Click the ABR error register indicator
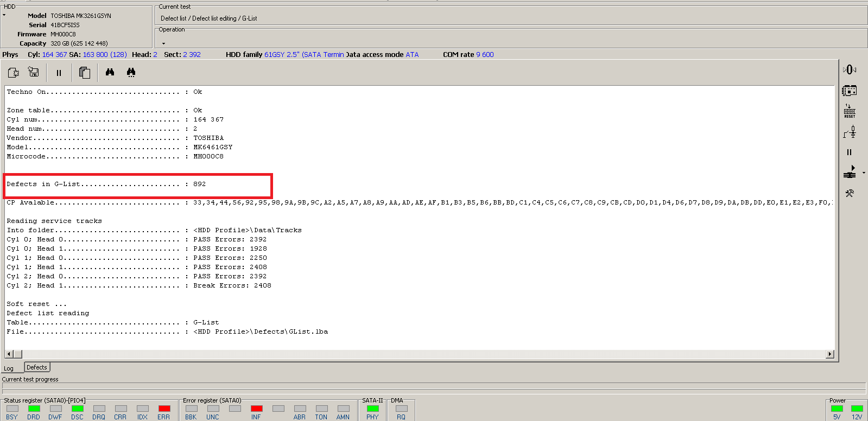 [x=300, y=409]
